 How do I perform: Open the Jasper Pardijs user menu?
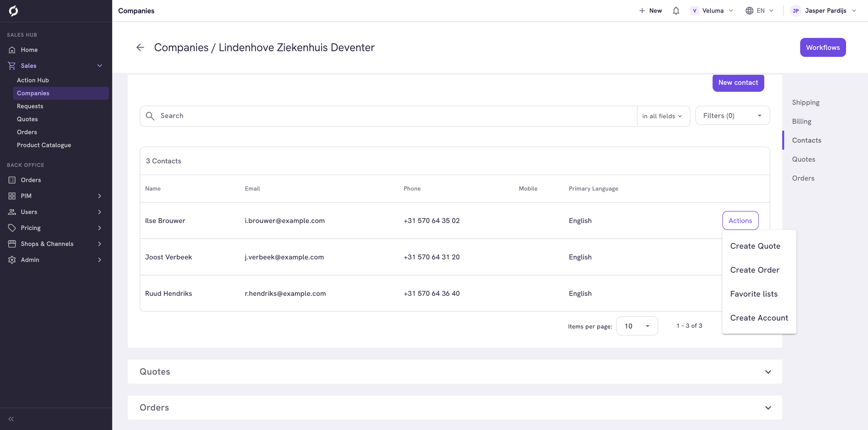pyautogui.click(x=824, y=10)
